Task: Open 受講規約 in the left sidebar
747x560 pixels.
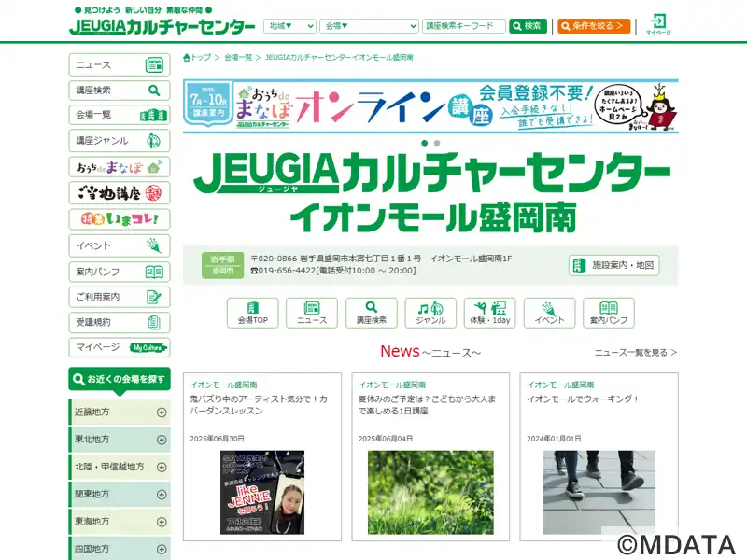Action: pos(120,322)
